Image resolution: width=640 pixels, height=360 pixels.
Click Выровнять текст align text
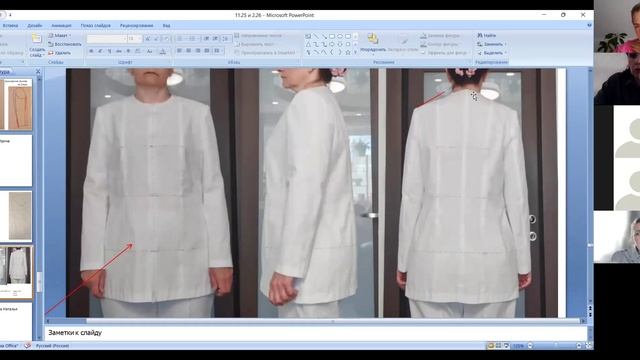[254, 44]
